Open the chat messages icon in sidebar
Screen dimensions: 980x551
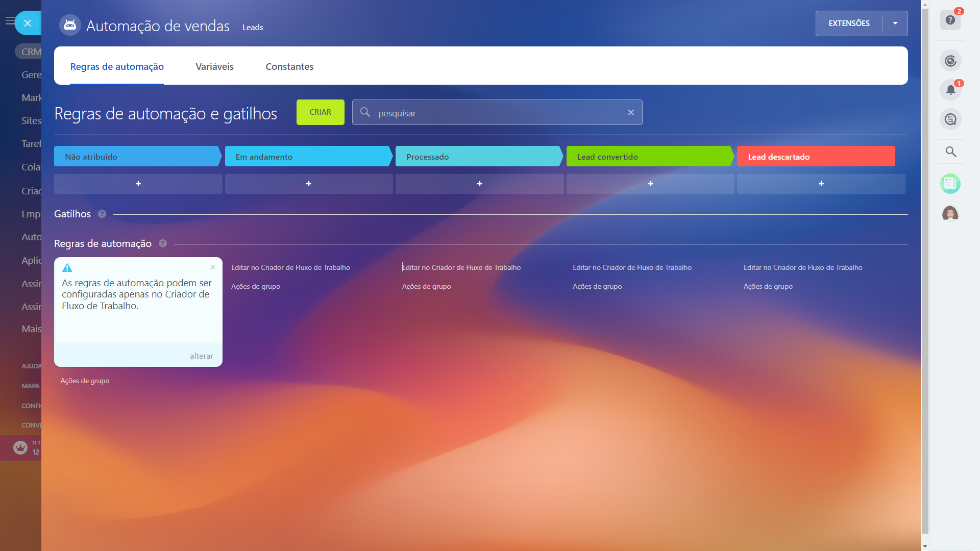click(950, 119)
